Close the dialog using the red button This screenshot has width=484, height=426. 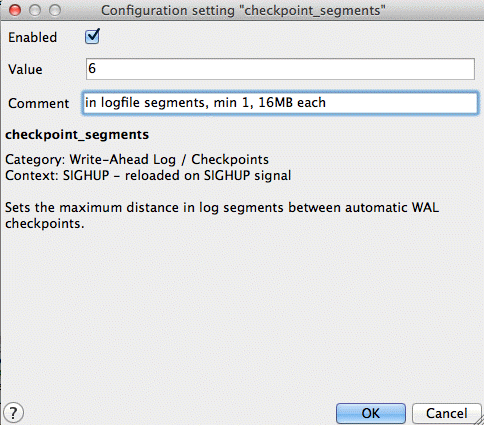15,10
